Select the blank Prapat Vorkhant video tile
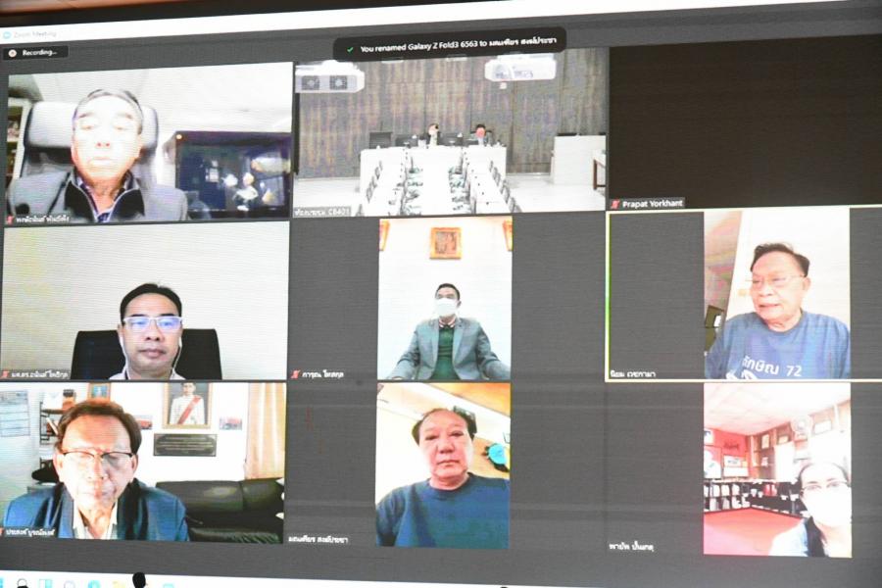This screenshot has height=588, width=882. tap(743, 122)
